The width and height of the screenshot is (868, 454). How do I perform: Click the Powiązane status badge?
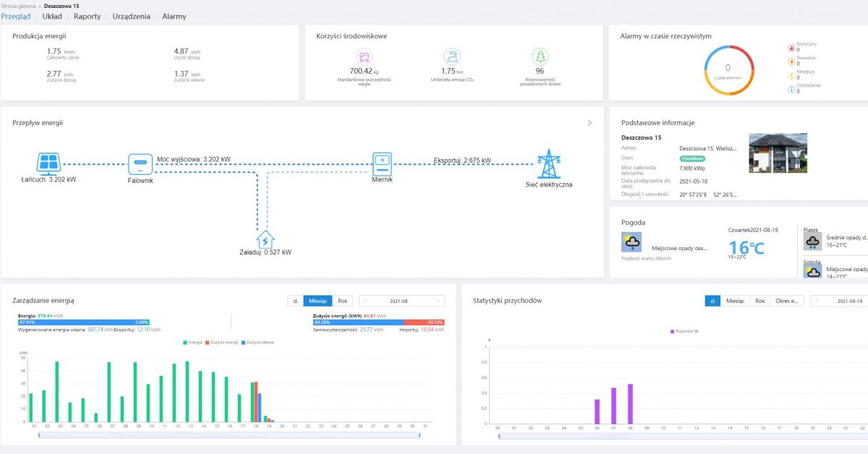click(692, 158)
